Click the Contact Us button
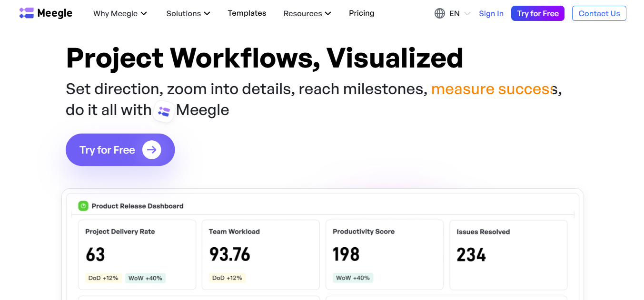The image size is (644, 300). tap(599, 13)
